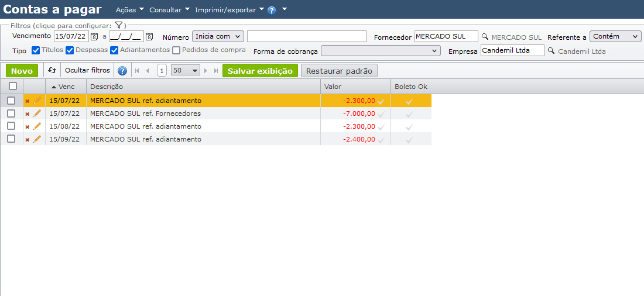
Task: Uncheck the Despesas type filter
Action: point(70,50)
